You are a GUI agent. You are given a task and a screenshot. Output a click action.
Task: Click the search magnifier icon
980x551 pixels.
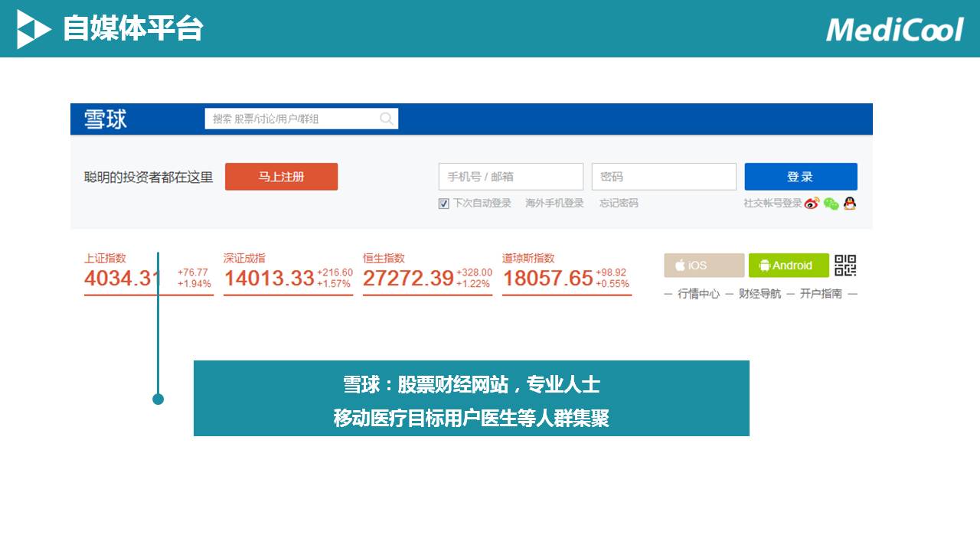click(387, 119)
